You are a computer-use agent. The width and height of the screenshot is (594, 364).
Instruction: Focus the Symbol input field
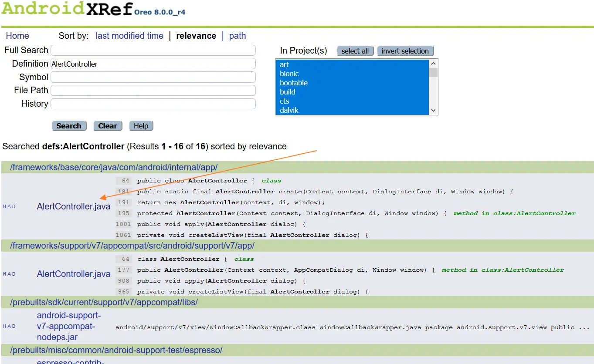[x=153, y=77]
